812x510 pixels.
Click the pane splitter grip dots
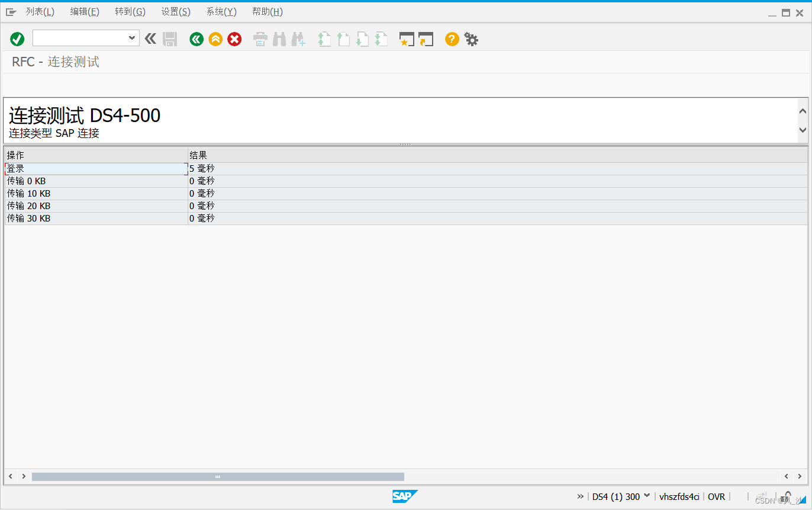pos(405,145)
